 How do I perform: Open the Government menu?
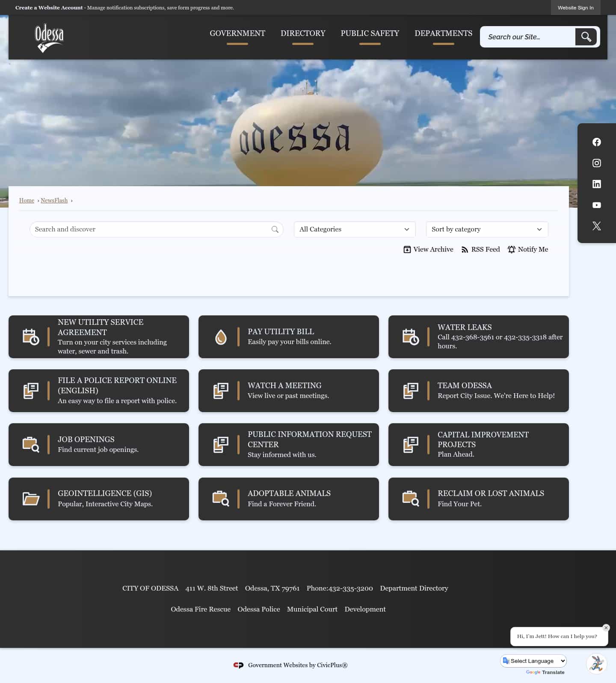(x=237, y=33)
